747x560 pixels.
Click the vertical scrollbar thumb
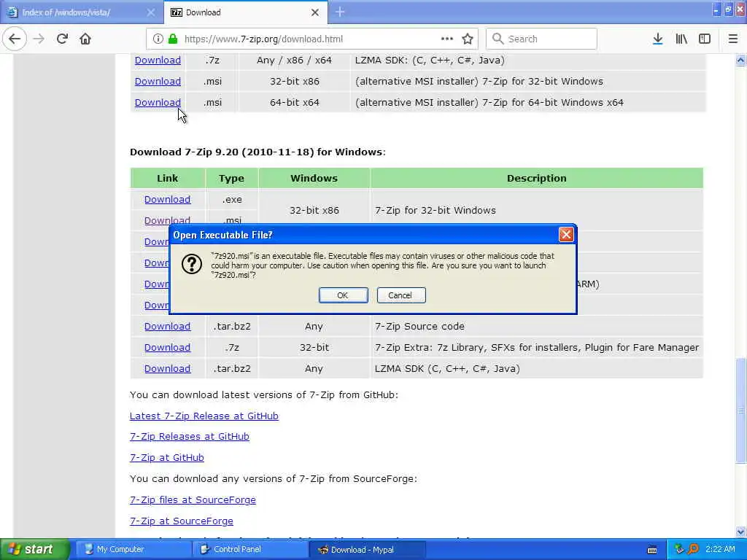pos(741,411)
